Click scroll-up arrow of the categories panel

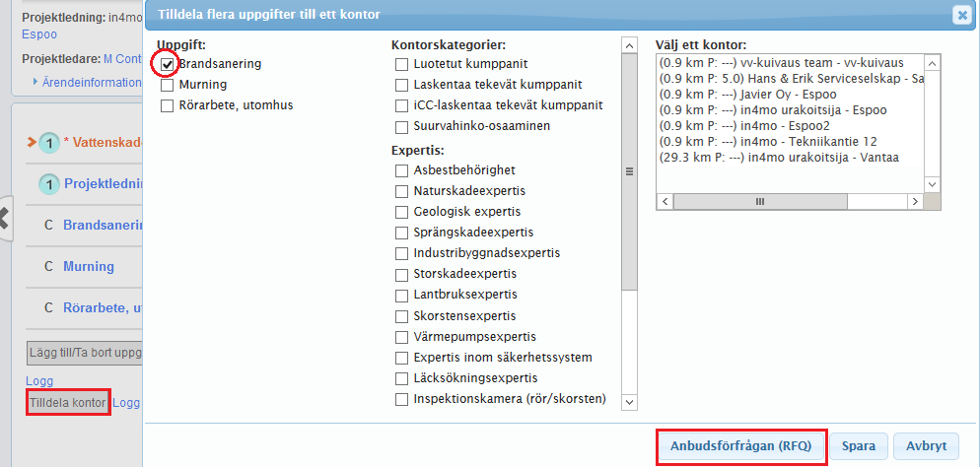[x=628, y=45]
